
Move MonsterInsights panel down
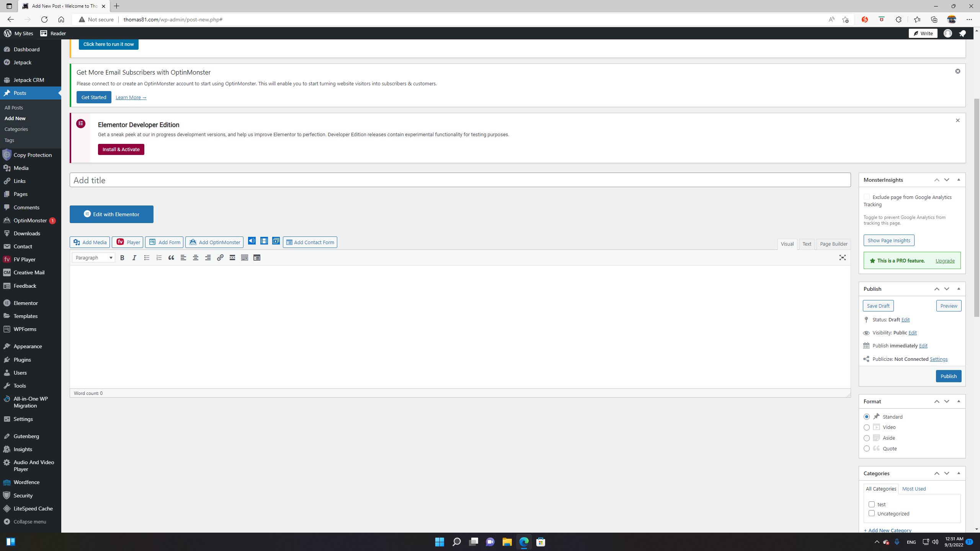tap(947, 180)
